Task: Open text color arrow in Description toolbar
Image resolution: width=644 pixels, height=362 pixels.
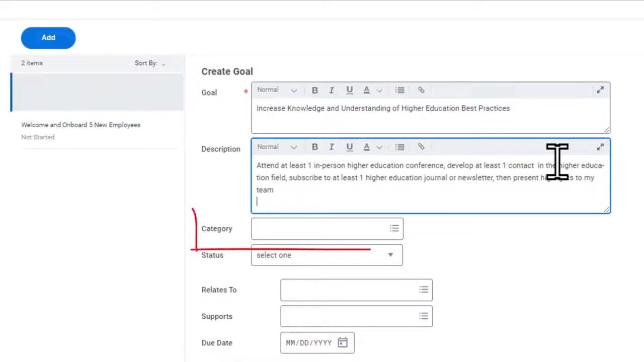Action: coord(379,147)
